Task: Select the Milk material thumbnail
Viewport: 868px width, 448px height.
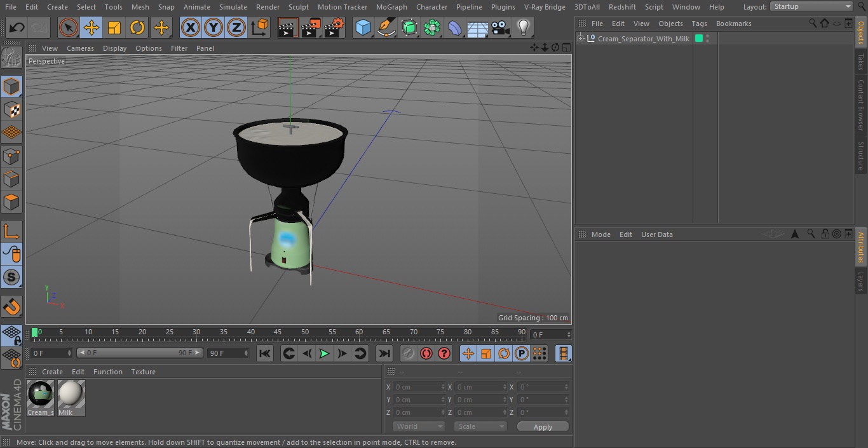Action: (x=71, y=395)
